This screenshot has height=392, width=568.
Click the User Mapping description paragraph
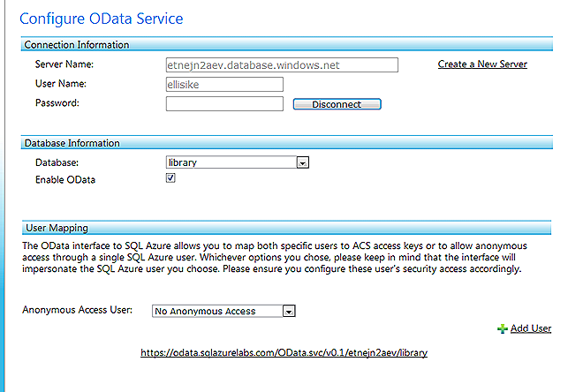275,257
